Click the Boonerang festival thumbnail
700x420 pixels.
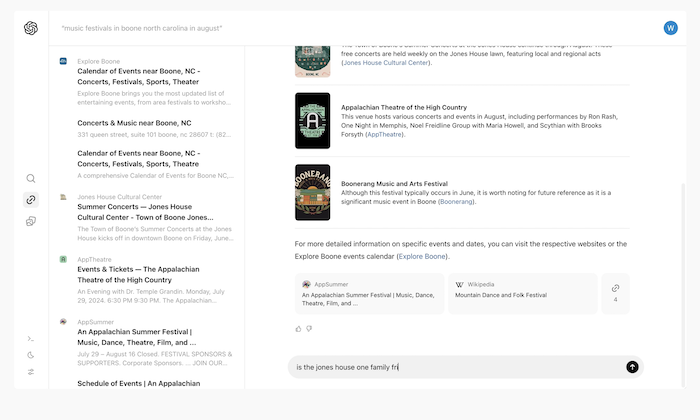[312, 192]
